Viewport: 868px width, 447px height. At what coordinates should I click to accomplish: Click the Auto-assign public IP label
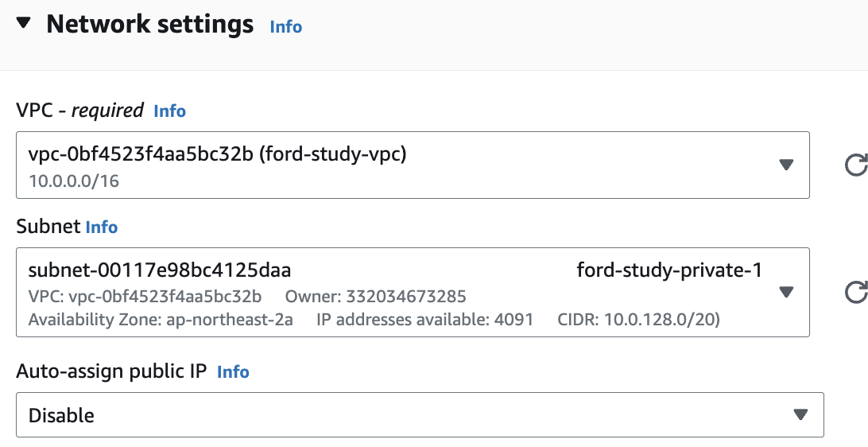[x=111, y=371]
